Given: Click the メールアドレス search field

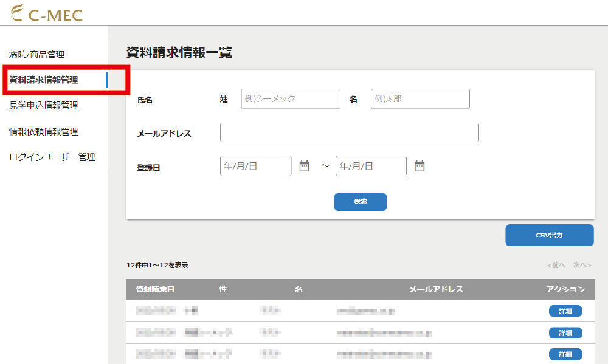Looking at the screenshot, I should tap(350, 132).
